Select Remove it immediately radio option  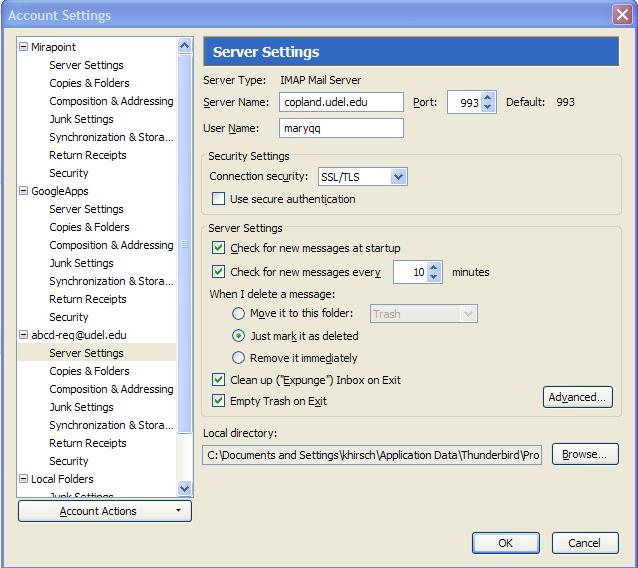[238, 358]
